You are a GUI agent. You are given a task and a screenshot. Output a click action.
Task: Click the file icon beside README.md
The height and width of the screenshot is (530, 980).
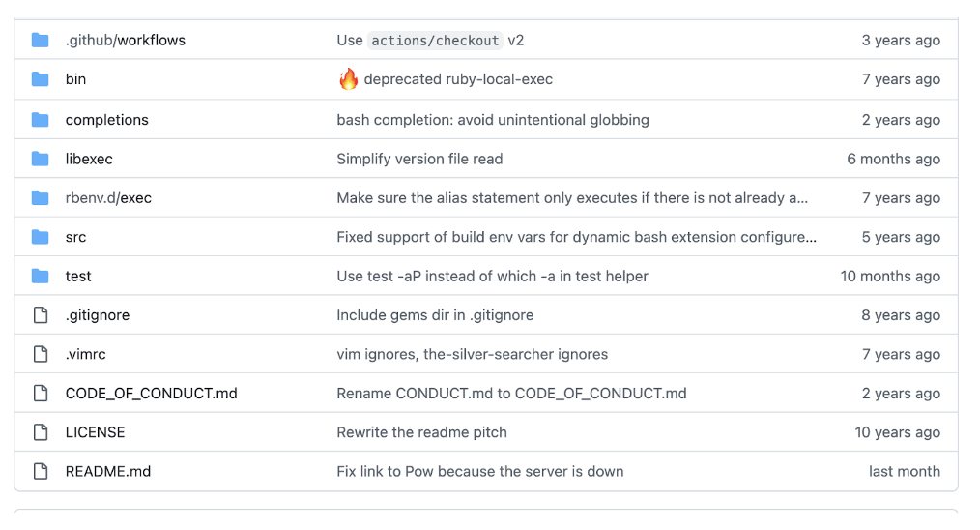pos(41,471)
